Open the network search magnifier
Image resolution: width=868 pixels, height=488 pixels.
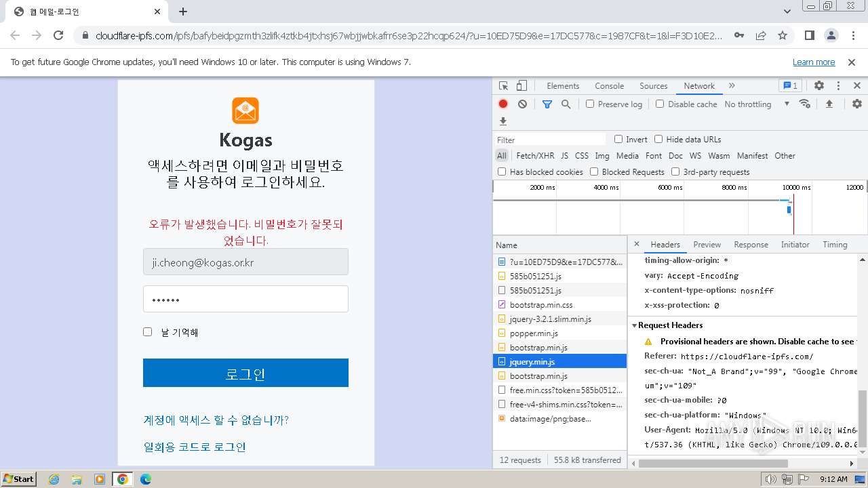coord(566,104)
